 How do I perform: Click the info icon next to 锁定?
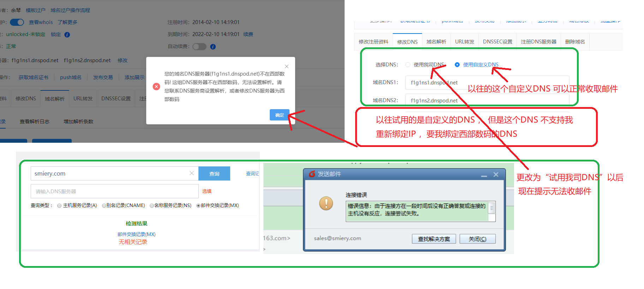click(x=67, y=35)
